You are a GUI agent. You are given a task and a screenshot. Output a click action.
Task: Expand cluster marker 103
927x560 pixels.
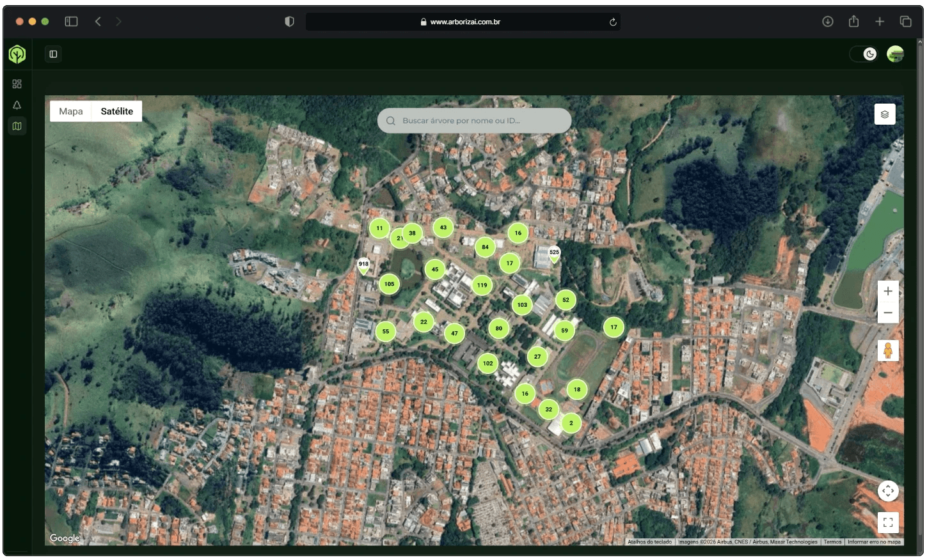pyautogui.click(x=522, y=305)
